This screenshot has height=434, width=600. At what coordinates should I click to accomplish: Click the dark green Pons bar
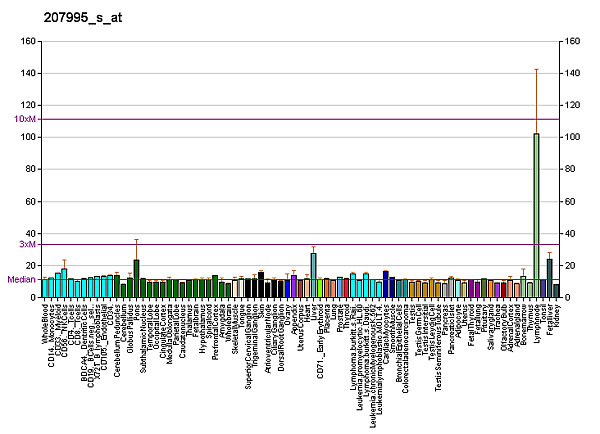[136, 278]
